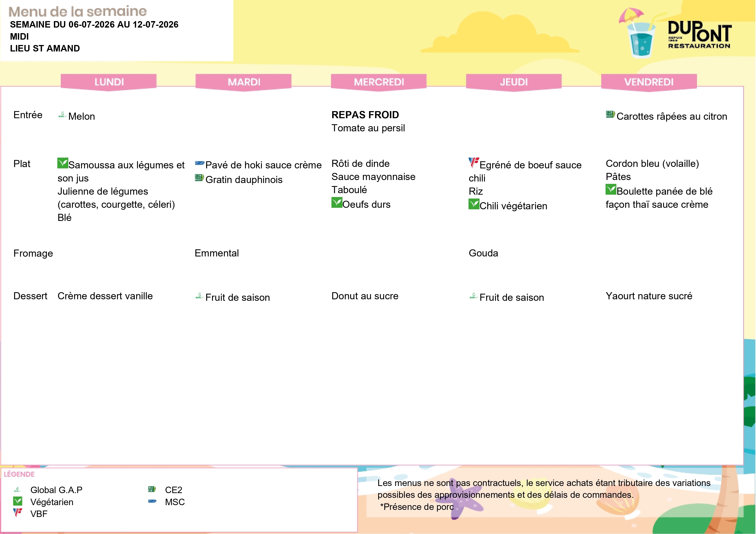Click Sauce mayonnaise
The width and height of the screenshot is (756, 534).
click(373, 177)
